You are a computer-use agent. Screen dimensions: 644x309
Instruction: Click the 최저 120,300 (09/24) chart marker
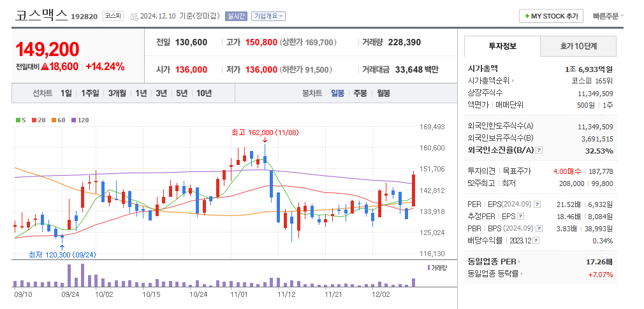coord(62,255)
